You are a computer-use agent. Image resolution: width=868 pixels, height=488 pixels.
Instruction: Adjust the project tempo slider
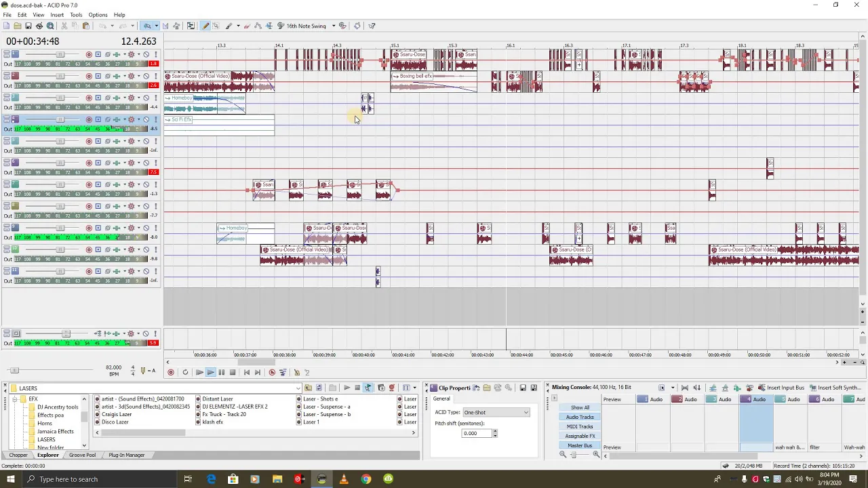pos(14,370)
